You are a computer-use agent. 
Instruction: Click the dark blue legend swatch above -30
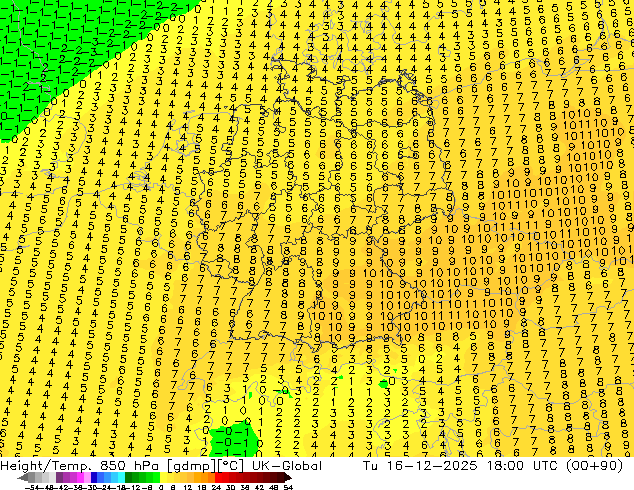pos(94,477)
